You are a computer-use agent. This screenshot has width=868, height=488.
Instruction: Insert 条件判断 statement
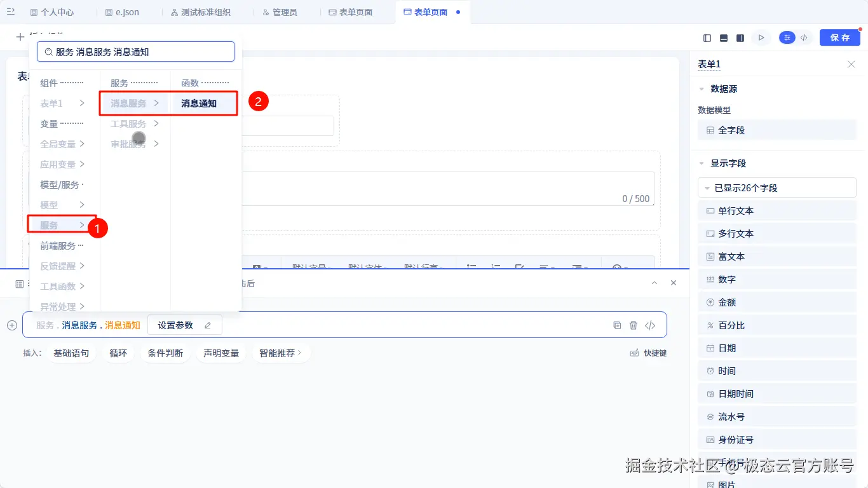165,353
